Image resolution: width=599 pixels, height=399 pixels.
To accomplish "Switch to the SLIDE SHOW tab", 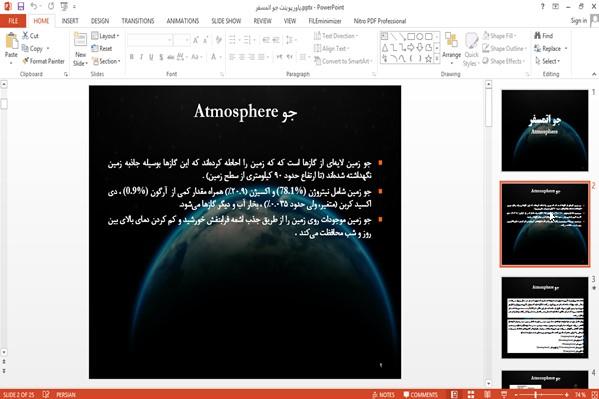I will (226, 21).
